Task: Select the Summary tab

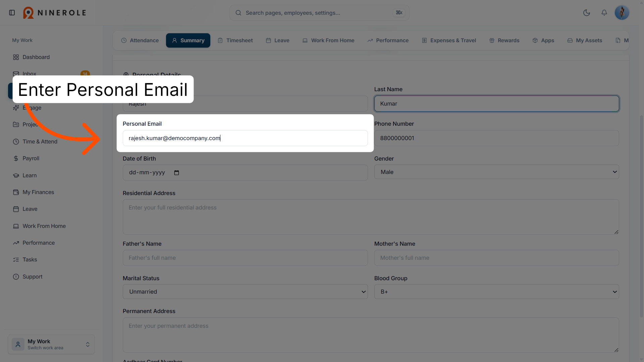Action: 188,40
